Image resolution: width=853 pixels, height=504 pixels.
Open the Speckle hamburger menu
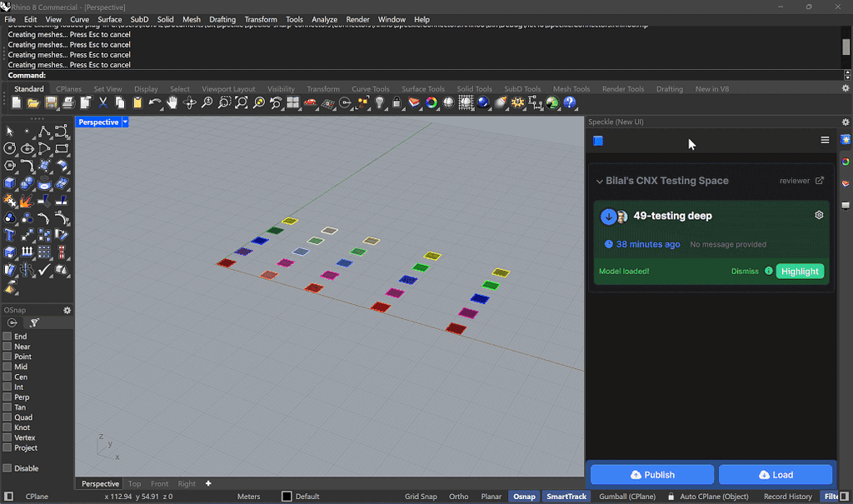tap(825, 141)
